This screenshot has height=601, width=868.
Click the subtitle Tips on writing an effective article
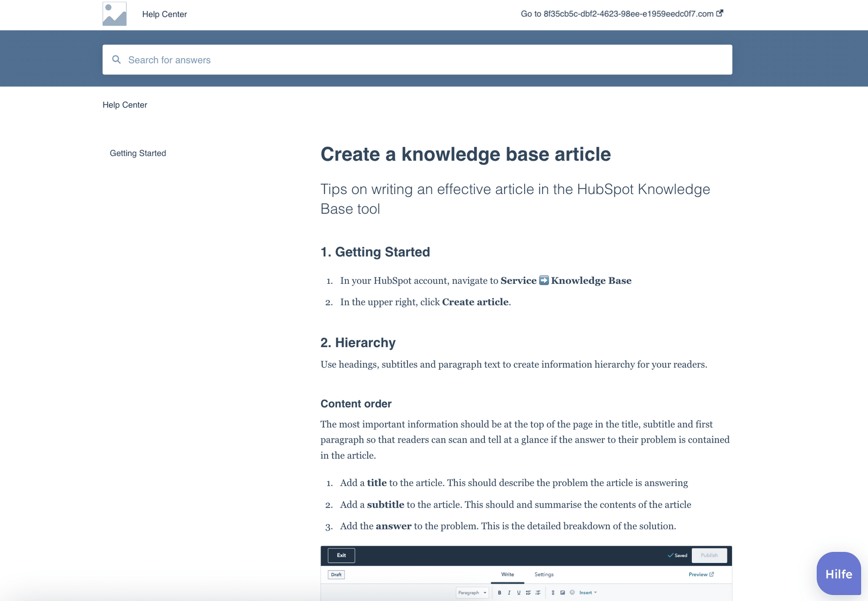(x=515, y=199)
